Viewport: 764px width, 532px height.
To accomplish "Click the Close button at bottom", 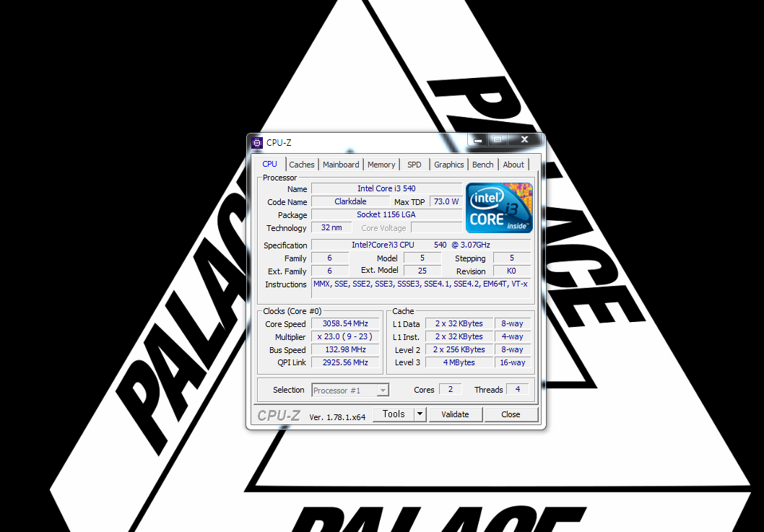I will pos(511,414).
